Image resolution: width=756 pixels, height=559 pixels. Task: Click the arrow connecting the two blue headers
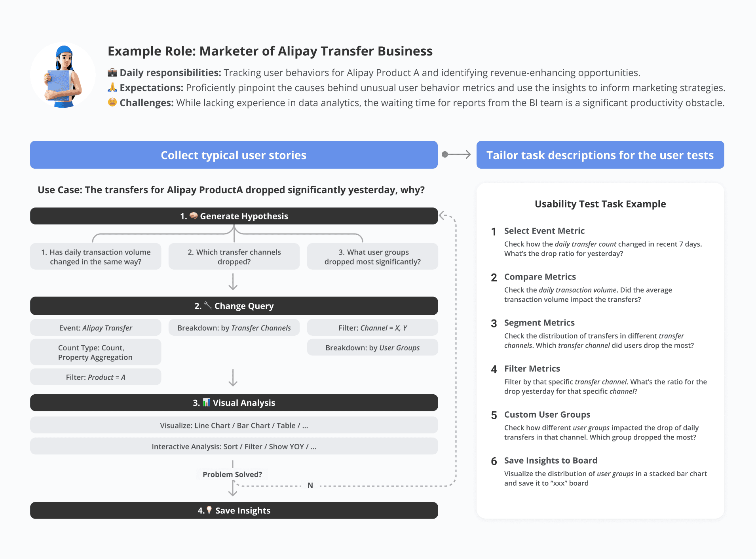456,154
